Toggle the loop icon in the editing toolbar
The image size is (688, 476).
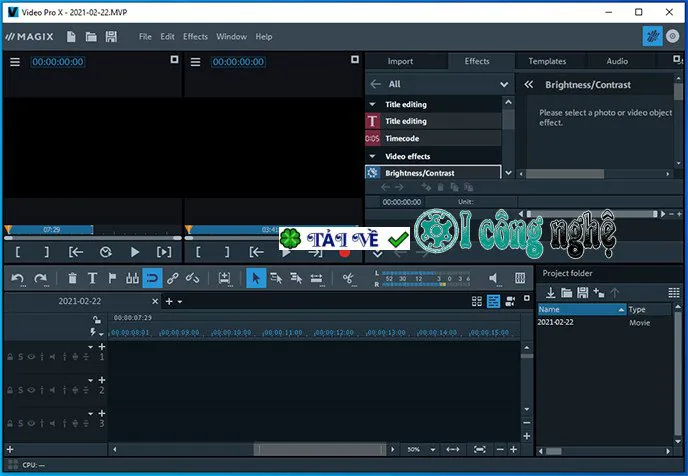(152, 278)
